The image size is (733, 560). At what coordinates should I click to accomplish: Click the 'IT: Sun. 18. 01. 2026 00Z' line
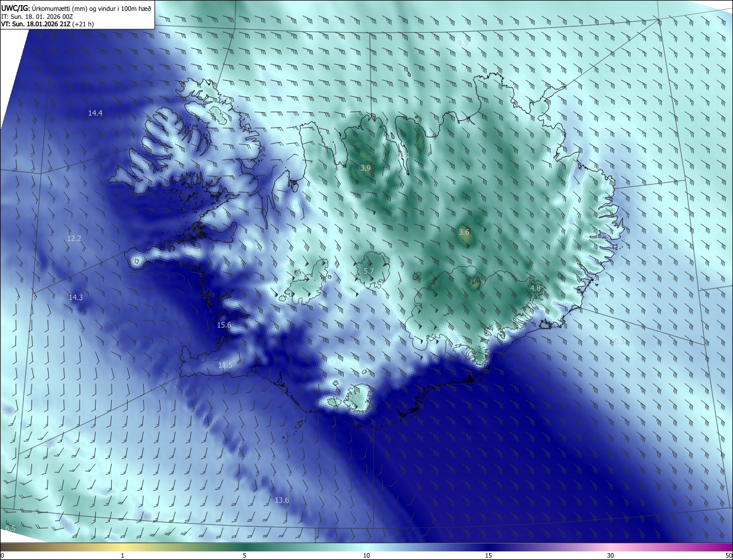[x=37, y=16]
